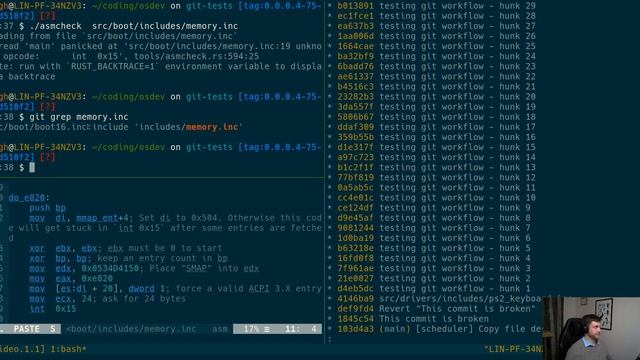The height and width of the screenshot is (360, 640).
Task: Select commit 21e0827 hunk 2
Action: (434, 278)
